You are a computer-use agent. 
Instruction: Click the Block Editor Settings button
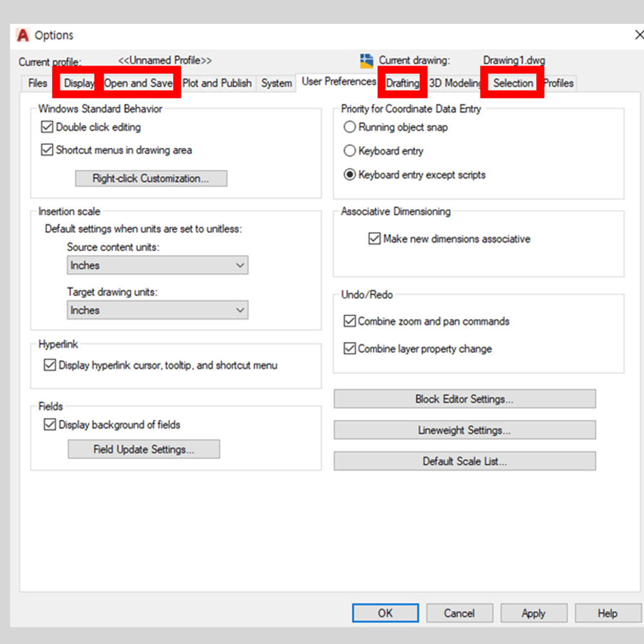coord(464,399)
